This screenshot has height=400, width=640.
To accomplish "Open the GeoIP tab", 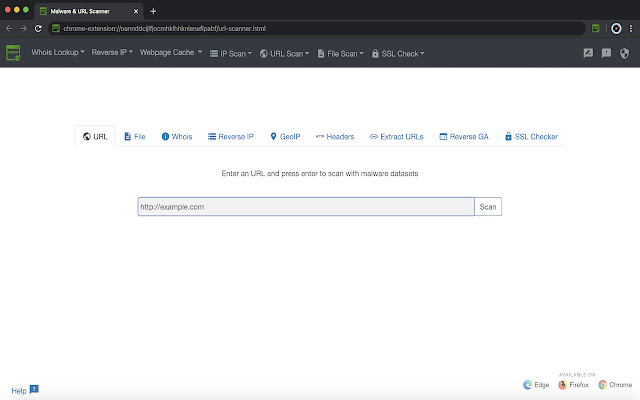I will (x=285, y=136).
